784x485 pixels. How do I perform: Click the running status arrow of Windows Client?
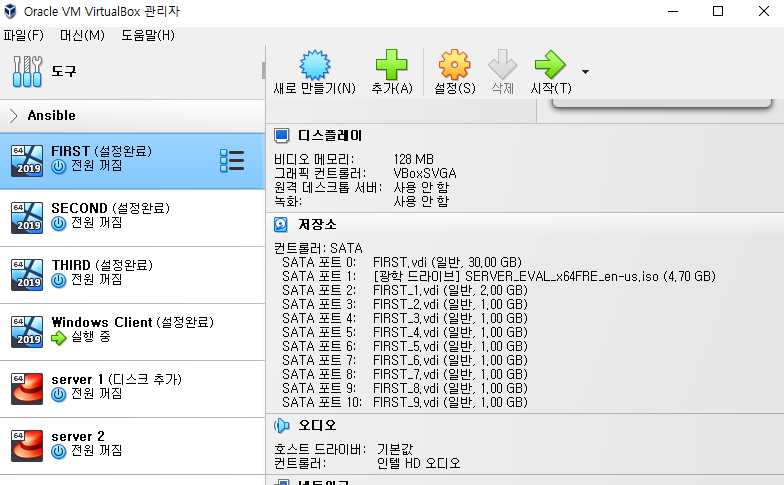58,338
